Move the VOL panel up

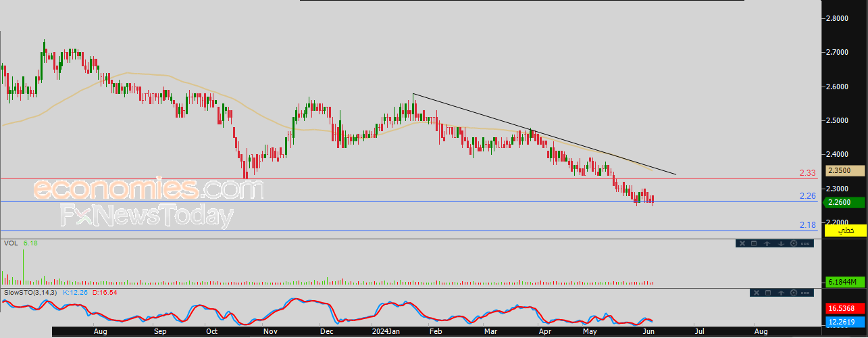click(767, 243)
